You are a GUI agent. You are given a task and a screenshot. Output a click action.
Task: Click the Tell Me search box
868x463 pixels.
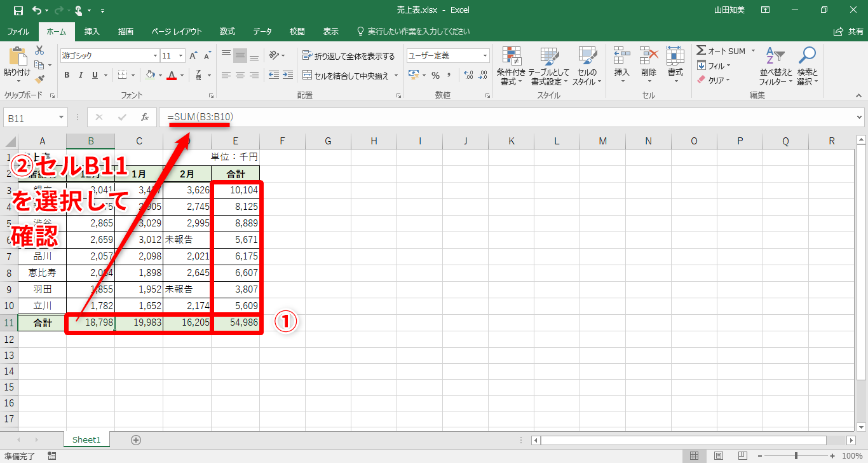[x=414, y=31]
